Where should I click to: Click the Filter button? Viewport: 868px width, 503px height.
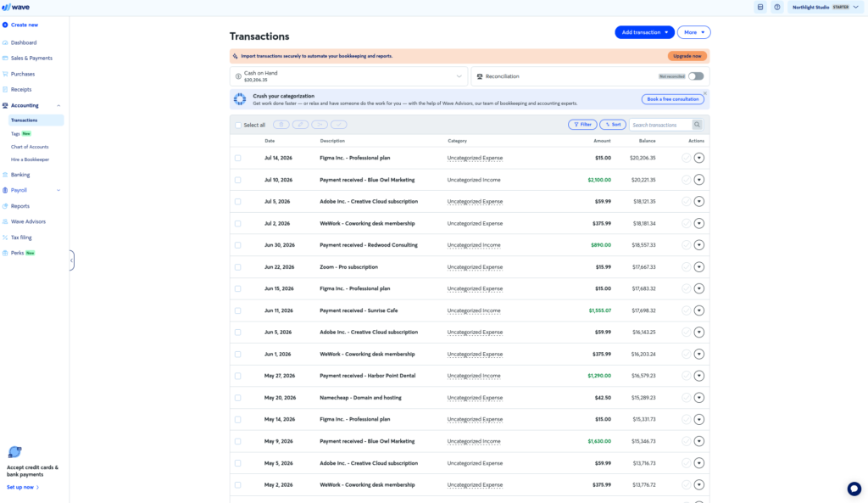pos(582,125)
